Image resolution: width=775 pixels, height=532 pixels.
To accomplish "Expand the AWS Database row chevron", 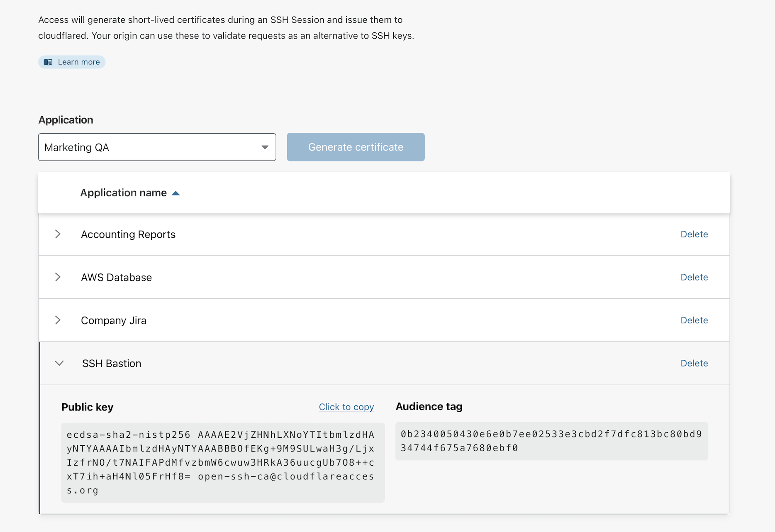I will coord(58,277).
